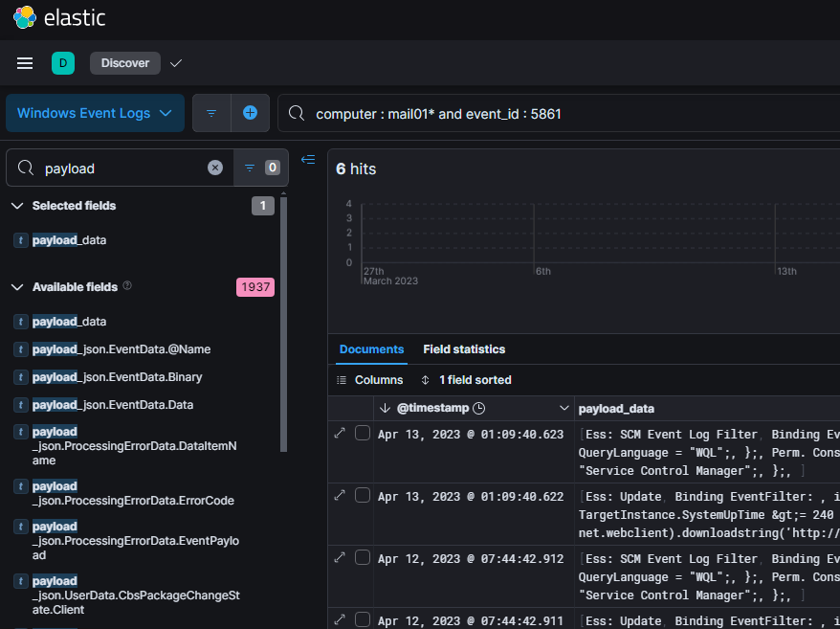Click the 1 field sorted button
Image resolution: width=840 pixels, height=629 pixels.
click(466, 380)
